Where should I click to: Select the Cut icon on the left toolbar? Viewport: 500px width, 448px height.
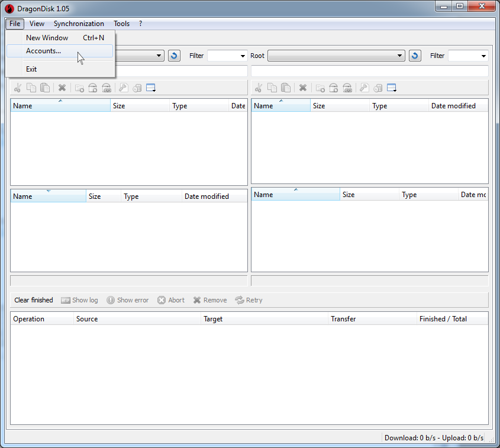18,88
